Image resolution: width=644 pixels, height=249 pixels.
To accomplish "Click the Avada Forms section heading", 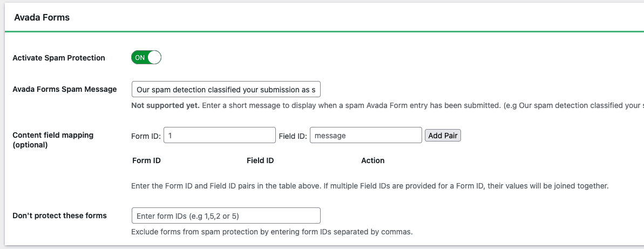I will pyautogui.click(x=42, y=17).
